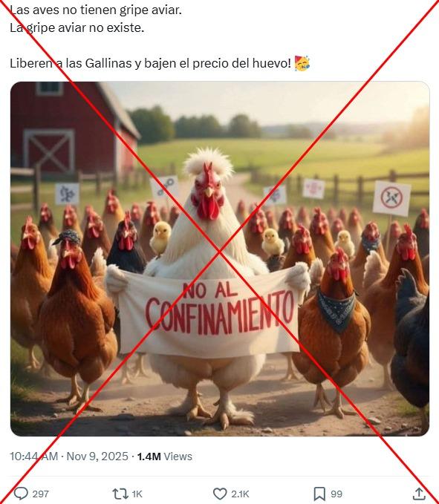Click the Nov 9, 2025 date
The height and width of the screenshot is (504, 439).
coord(97,456)
